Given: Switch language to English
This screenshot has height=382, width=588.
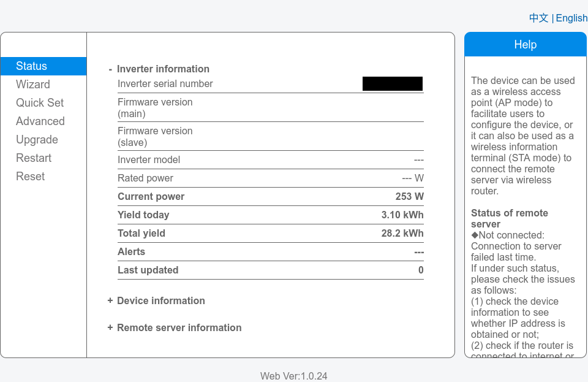Looking at the screenshot, I should tap(571, 18).
